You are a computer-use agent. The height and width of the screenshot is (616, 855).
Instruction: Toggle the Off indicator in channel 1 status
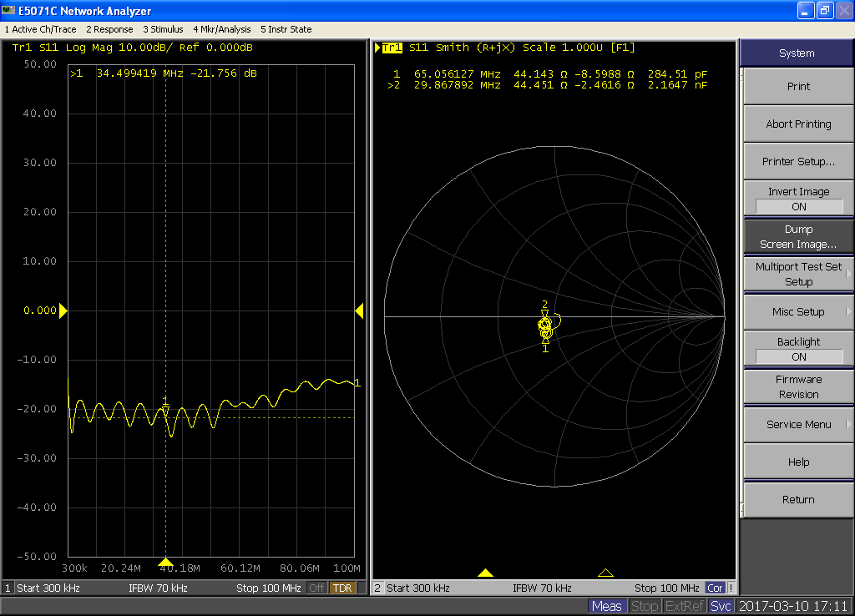click(x=316, y=588)
